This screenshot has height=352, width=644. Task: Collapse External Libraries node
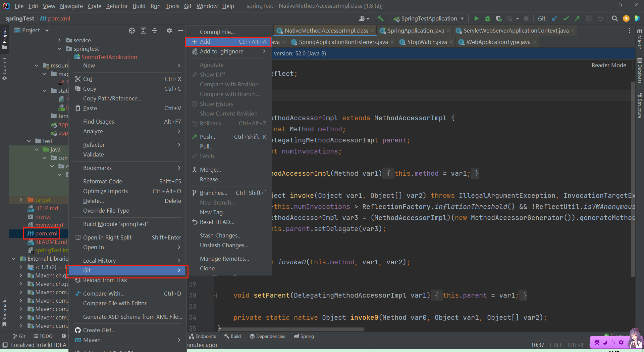tap(13, 259)
